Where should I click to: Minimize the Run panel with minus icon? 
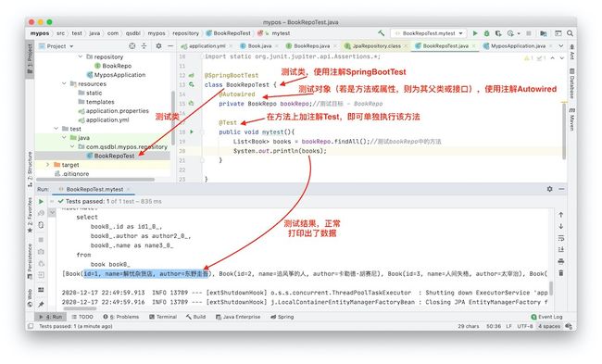(x=561, y=189)
